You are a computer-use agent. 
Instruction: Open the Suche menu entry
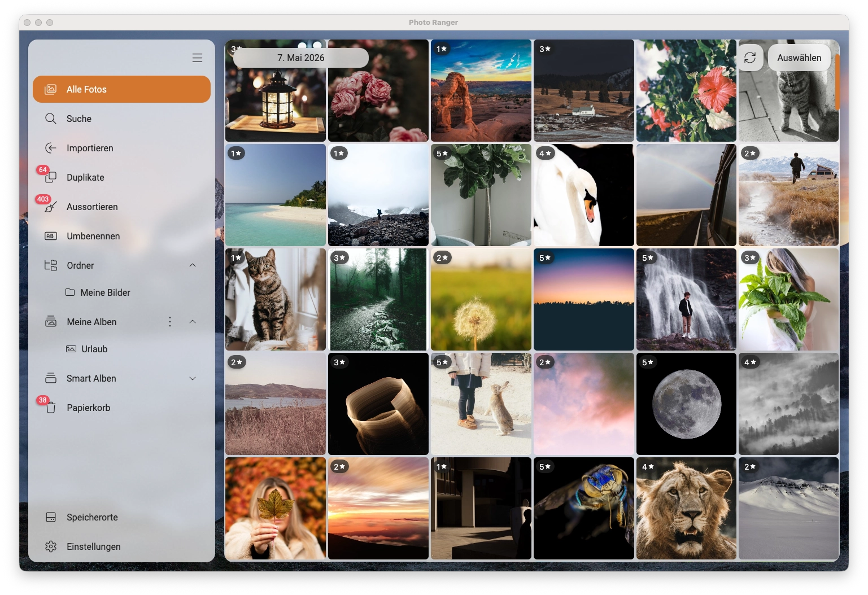pyautogui.click(x=121, y=119)
